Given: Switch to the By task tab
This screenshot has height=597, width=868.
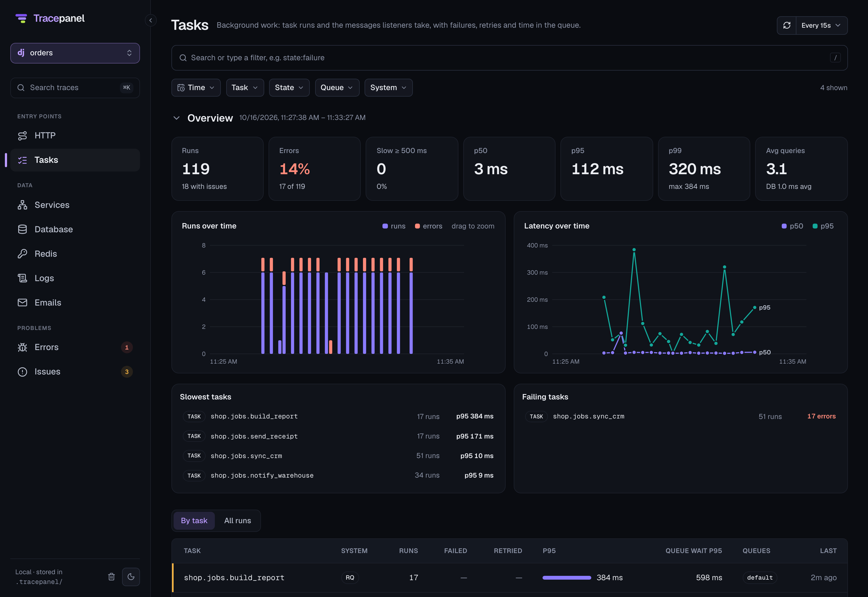Looking at the screenshot, I should (x=194, y=521).
